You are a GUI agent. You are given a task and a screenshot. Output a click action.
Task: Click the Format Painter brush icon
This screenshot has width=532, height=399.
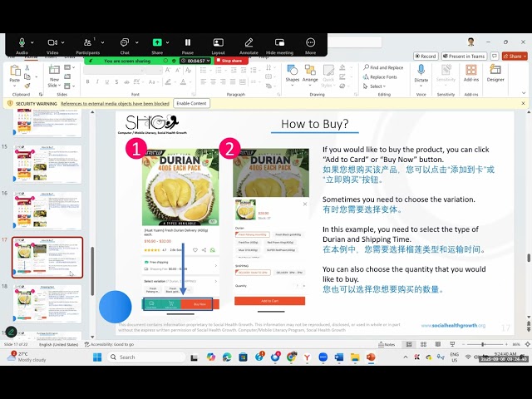[x=27, y=86]
